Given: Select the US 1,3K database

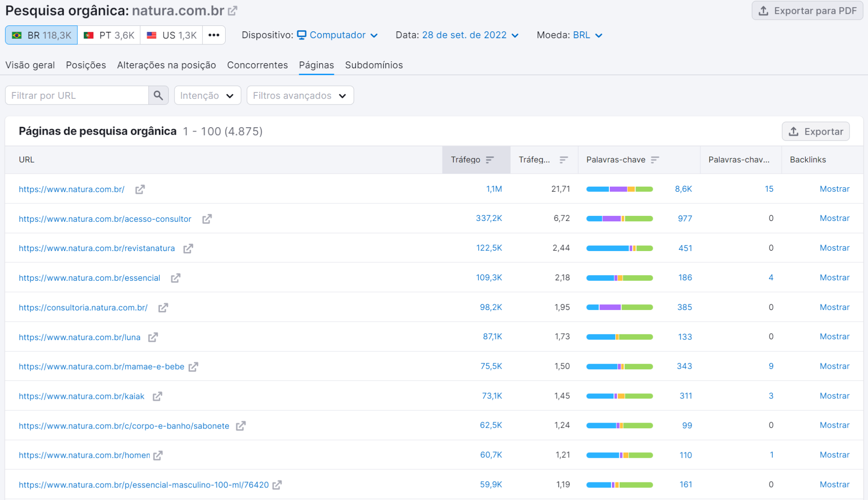Looking at the screenshot, I should (x=171, y=35).
